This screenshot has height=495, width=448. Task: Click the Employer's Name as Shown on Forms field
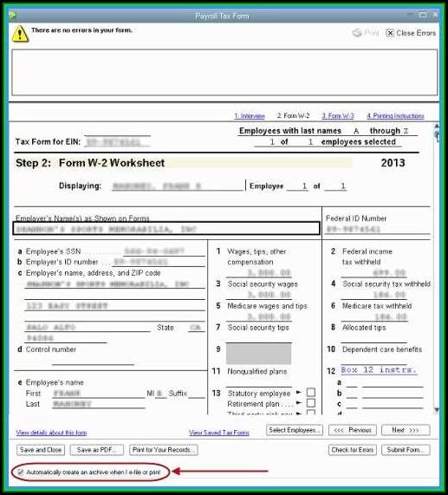coord(166,229)
